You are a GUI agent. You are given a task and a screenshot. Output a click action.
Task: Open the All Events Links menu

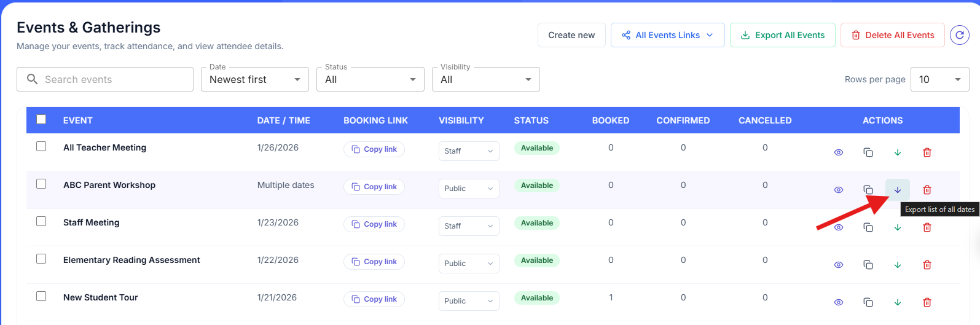coord(667,35)
